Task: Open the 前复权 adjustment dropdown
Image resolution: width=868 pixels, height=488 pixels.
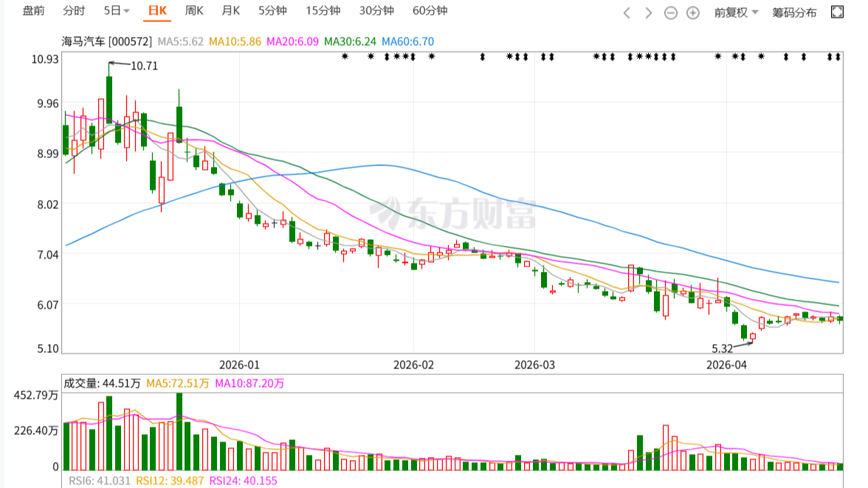Action: 735,12
